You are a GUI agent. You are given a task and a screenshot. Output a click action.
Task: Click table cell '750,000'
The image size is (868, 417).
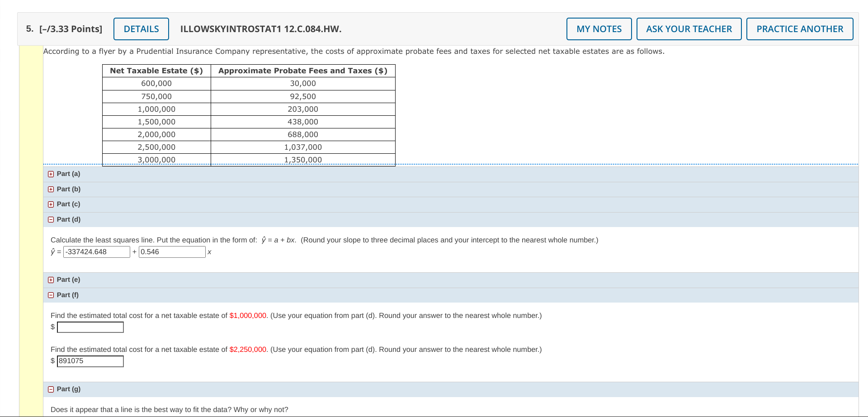(x=156, y=96)
